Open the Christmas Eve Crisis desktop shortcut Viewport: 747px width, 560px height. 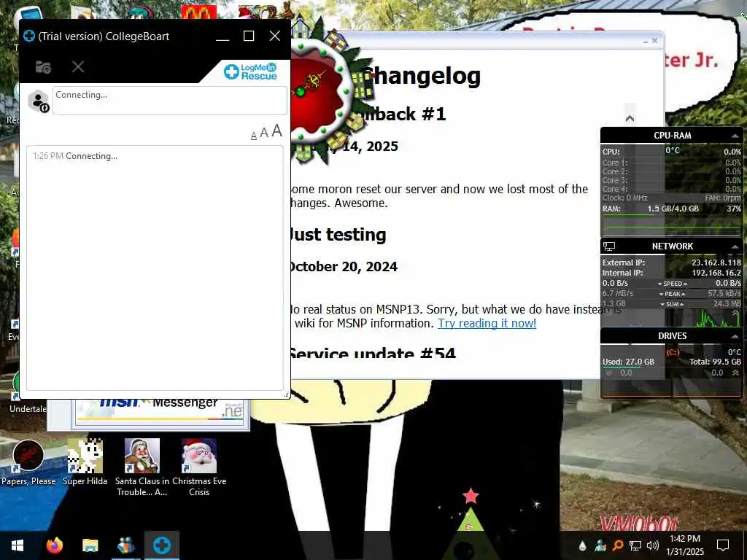point(199,467)
